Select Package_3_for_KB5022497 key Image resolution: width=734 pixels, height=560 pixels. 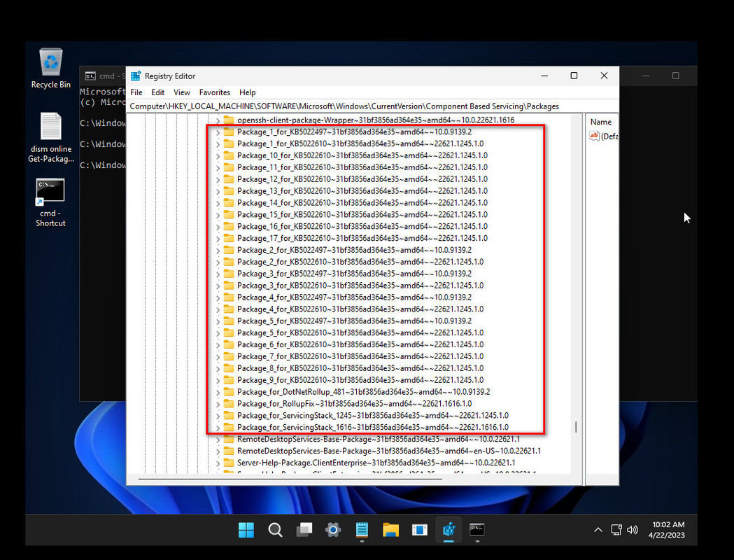click(x=354, y=274)
